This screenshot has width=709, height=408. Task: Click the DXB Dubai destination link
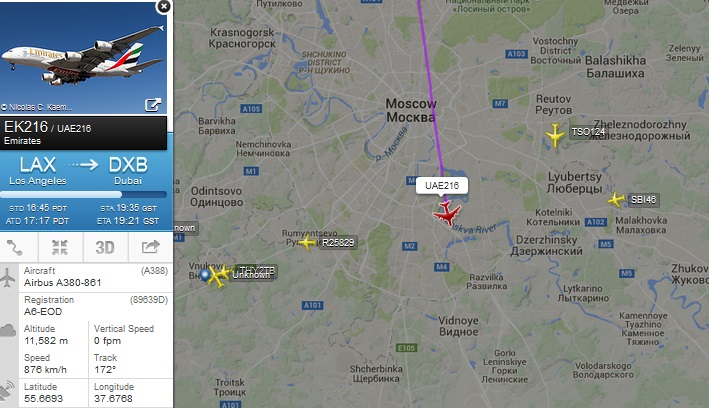point(128,171)
